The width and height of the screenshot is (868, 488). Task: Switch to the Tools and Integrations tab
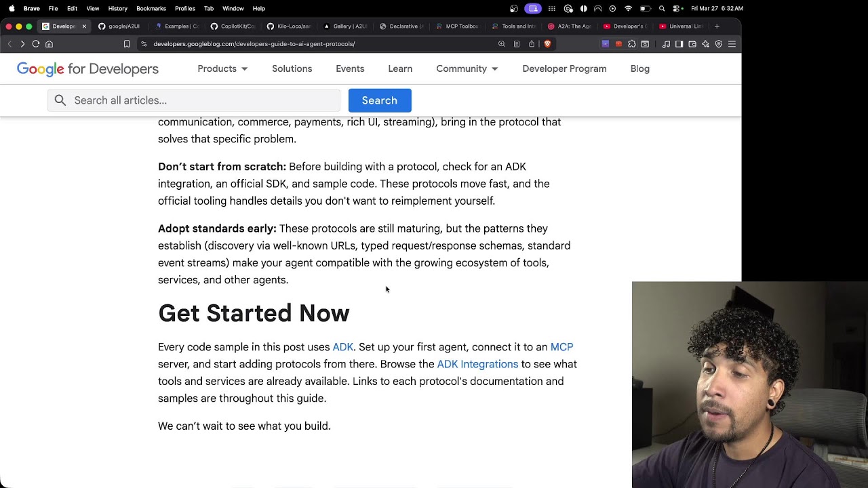pyautogui.click(x=514, y=26)
